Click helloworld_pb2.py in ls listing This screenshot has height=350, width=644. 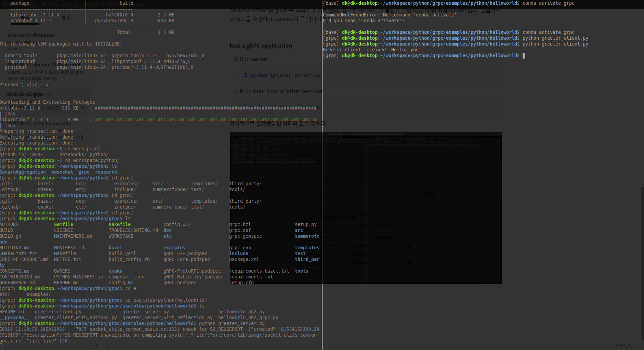[241, 312]
